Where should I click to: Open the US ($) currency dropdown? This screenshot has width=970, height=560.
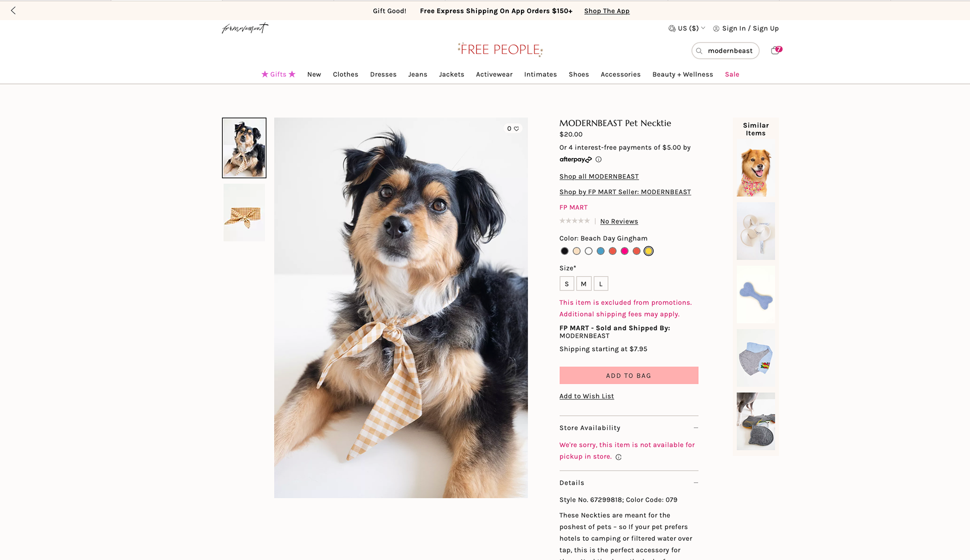click(687, 28)
